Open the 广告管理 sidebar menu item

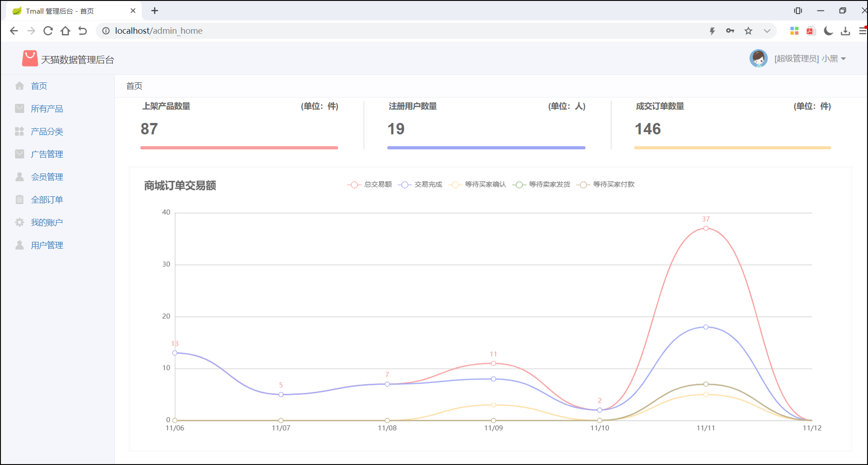tap(47, 154)
